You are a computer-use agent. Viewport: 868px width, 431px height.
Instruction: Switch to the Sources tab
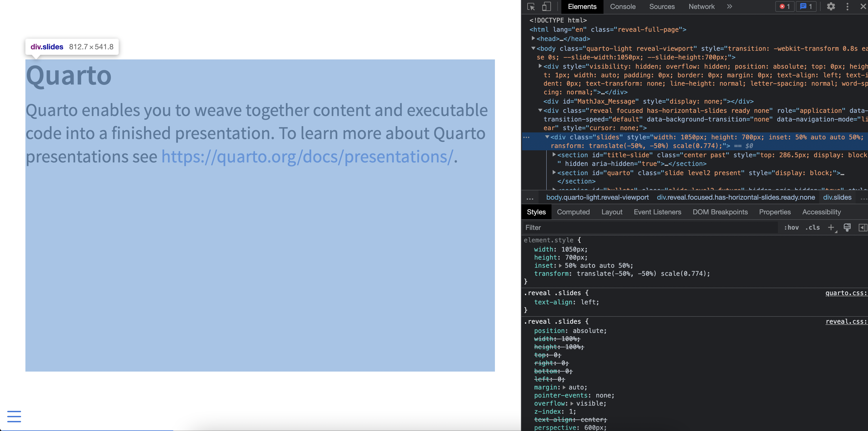tap(662, 7)
